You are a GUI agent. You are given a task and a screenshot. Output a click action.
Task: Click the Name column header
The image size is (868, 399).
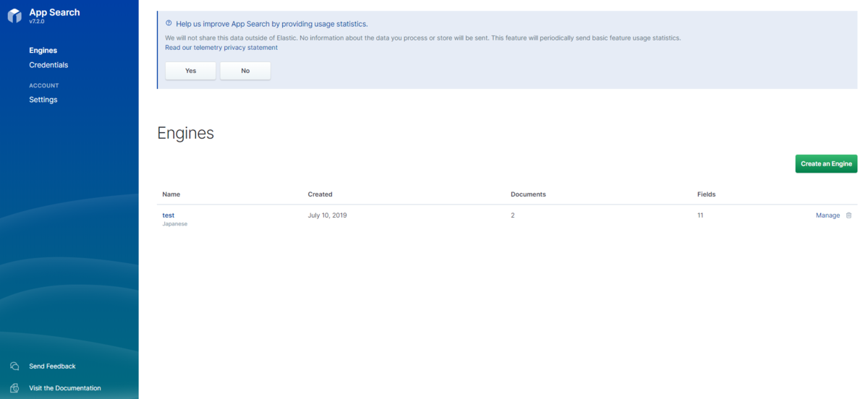tap(171, 194)
